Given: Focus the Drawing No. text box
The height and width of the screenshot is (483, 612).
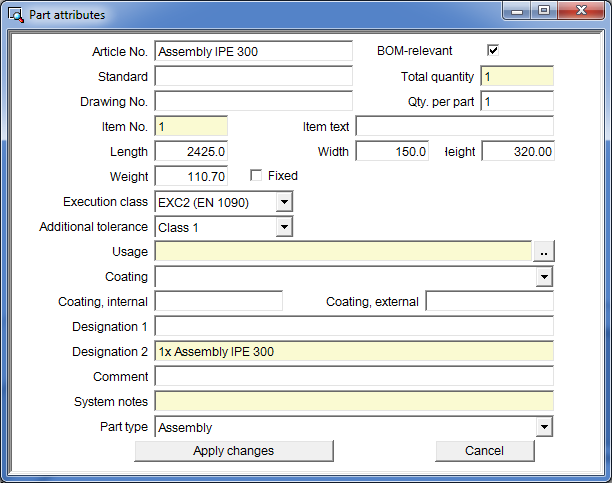Looking at the screenshot, I should tap(253, 101).
